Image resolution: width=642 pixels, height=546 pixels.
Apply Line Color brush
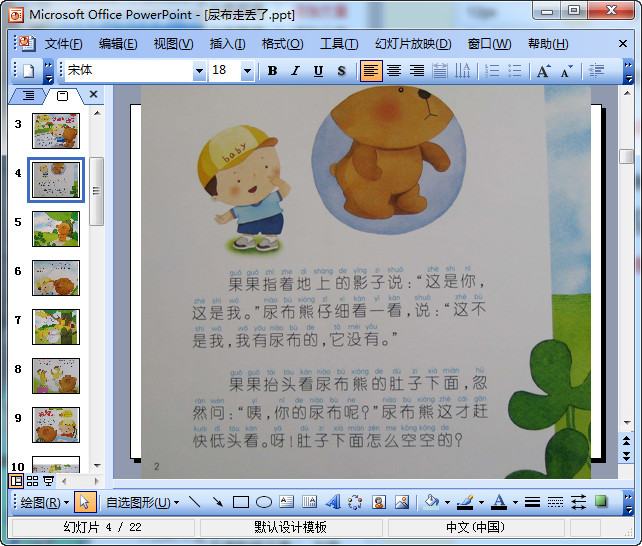coord(465,502)
